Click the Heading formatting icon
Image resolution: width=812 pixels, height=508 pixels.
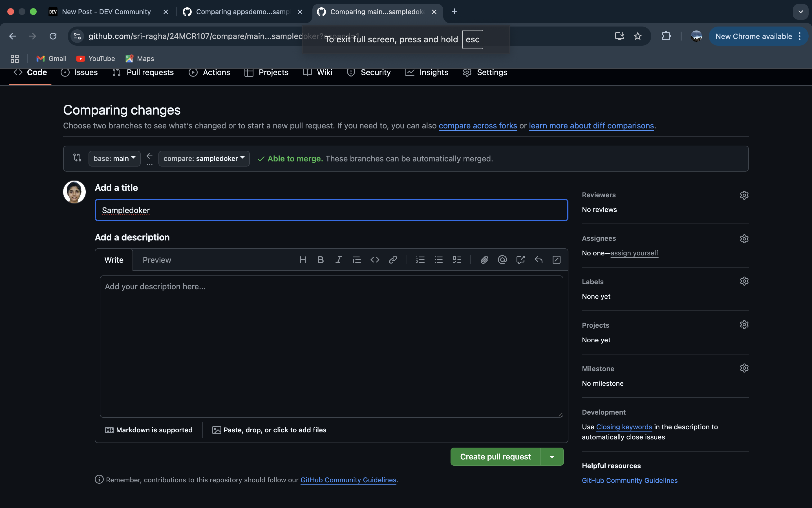coord(302,260)
